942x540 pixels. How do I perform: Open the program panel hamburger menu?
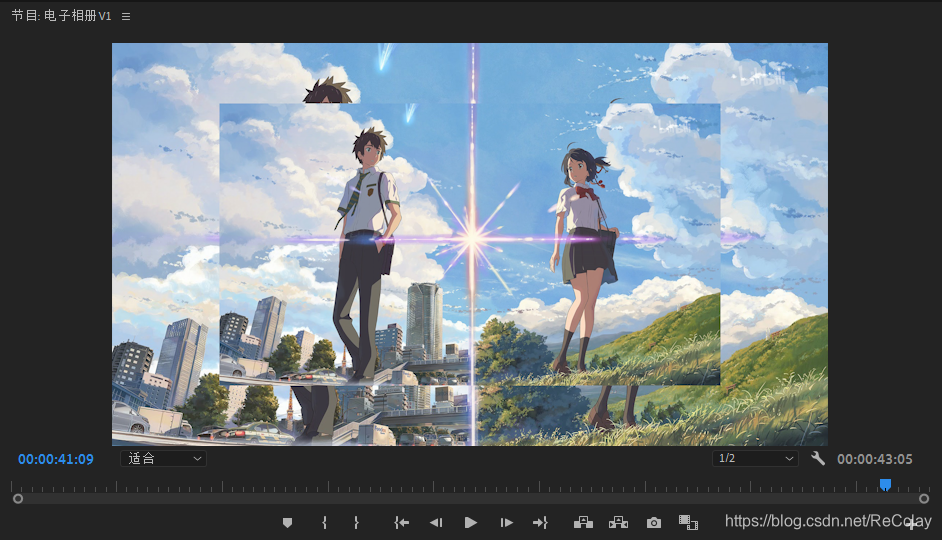click(126, 16)
